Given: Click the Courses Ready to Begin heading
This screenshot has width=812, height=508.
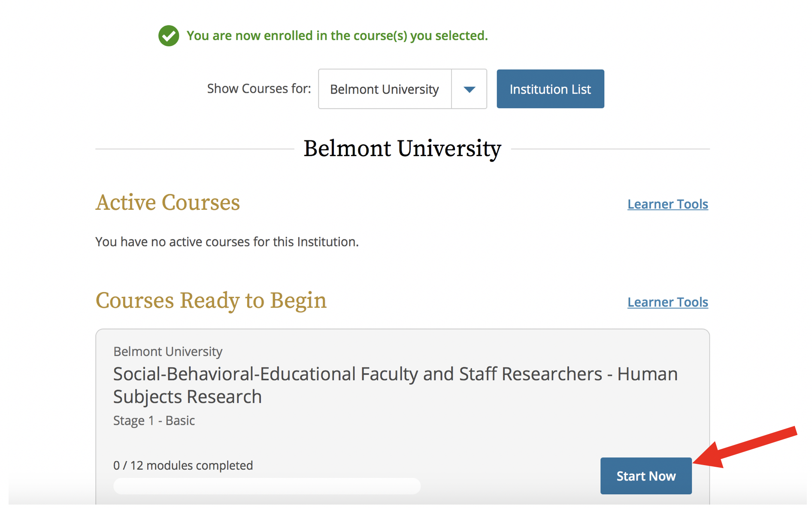Looking at the screenshot, I should tap(211, 300).
